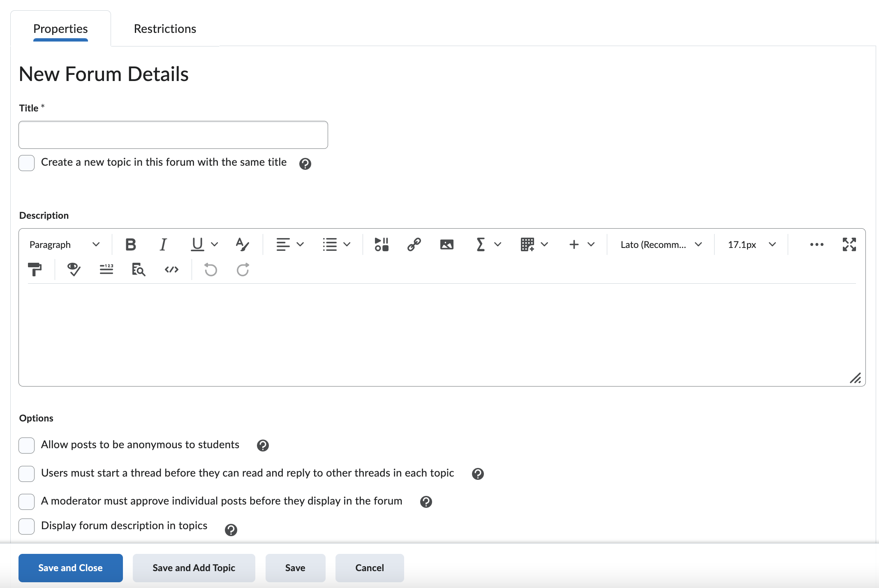
Task: Click the insert image icon
Action: click(446, 245)
